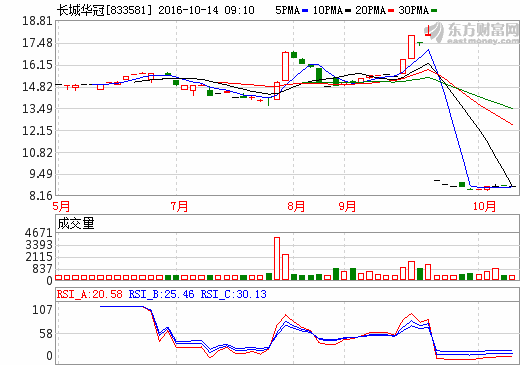Pick the black 10PMA legend swatch
Viewport: 520px width, 365px height.
tap(348, 11)
